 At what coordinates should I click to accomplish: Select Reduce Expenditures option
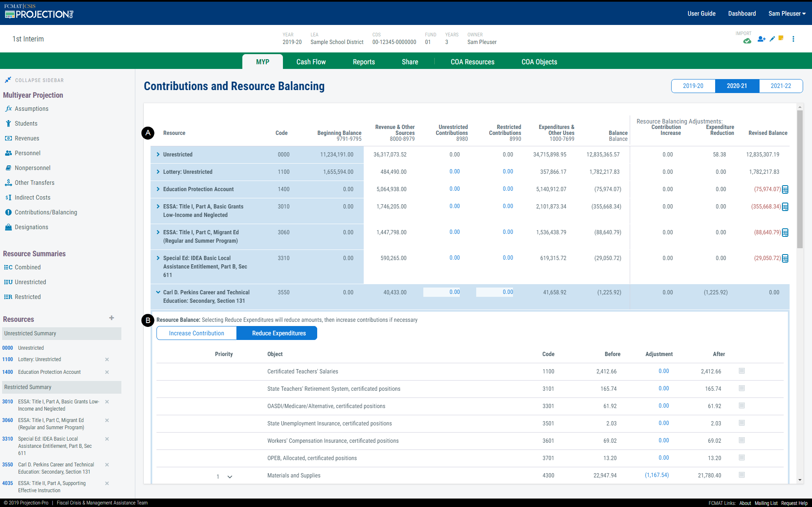277,333
